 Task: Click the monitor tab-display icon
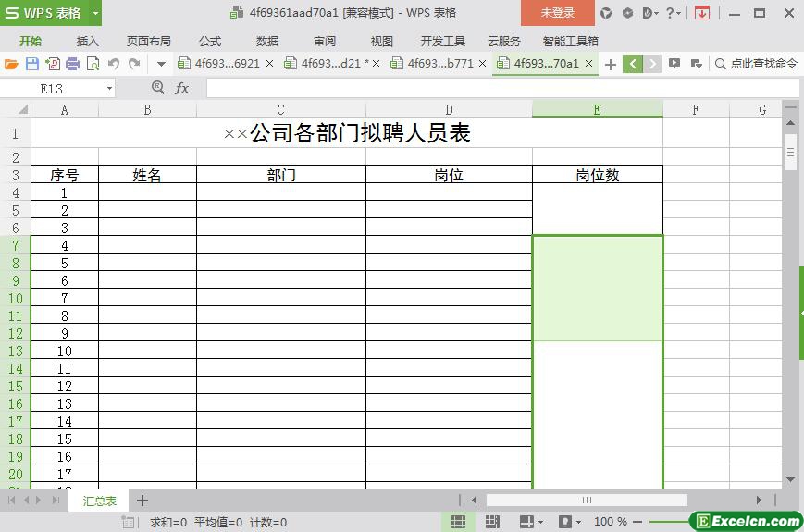click(x=674, y=64)
